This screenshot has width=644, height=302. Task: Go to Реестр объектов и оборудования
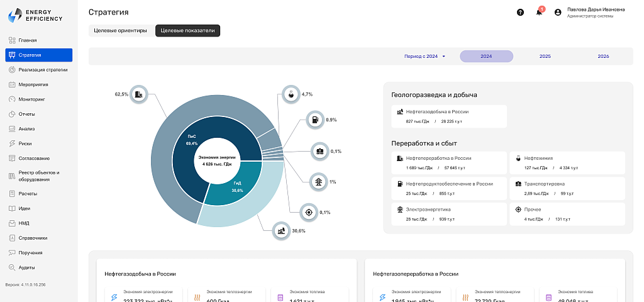coord(38,176)
